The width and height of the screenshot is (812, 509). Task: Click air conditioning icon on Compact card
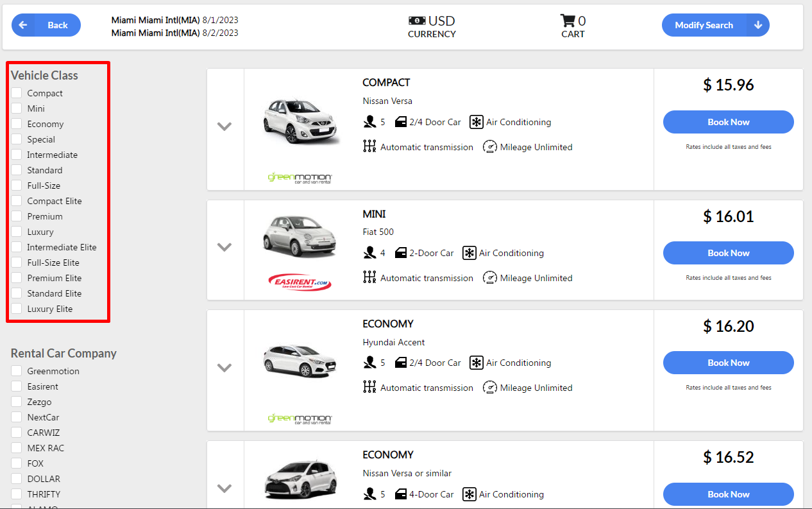(476, 122)
